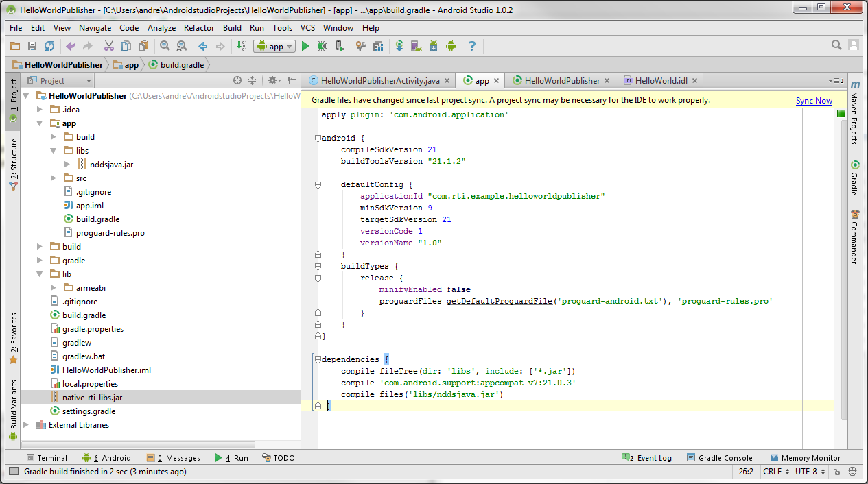Open the UTF-8 encoding selector
Screen dimensions: 868x484
point(809,472)
